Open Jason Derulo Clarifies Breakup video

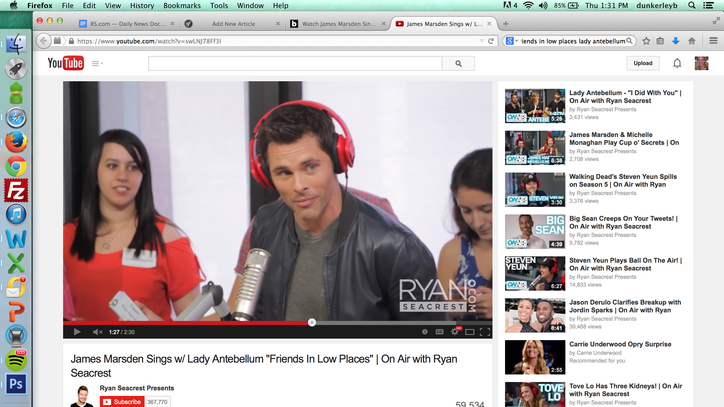625,306
